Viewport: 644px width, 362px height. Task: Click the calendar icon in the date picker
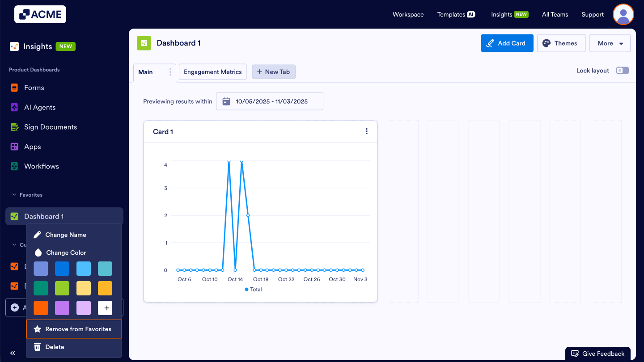pyautogui.click(x=226, y=101)
